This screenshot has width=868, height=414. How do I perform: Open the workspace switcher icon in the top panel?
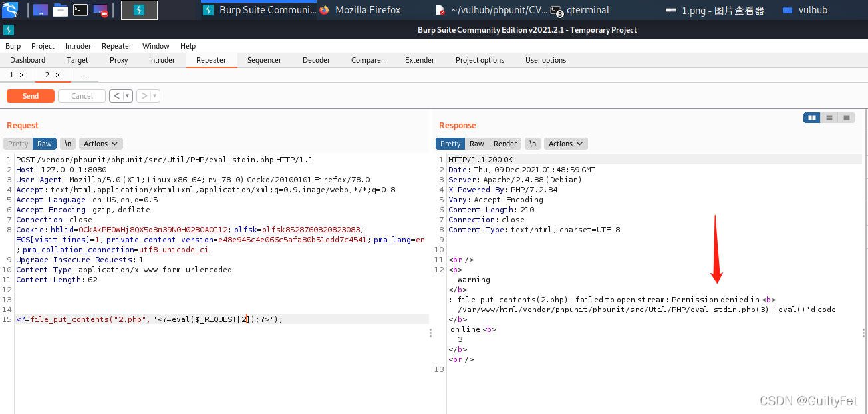(x=40, y=10)
